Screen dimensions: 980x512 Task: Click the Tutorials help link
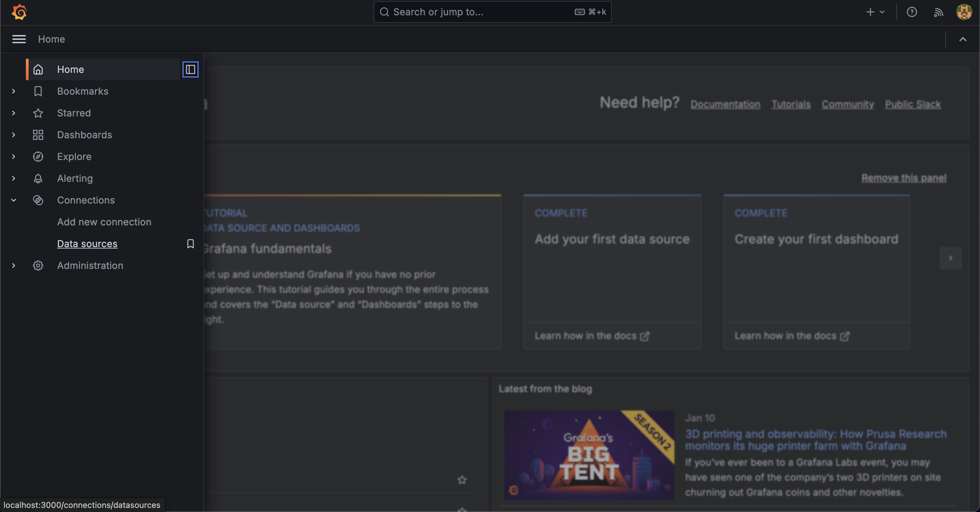[791, 104]
